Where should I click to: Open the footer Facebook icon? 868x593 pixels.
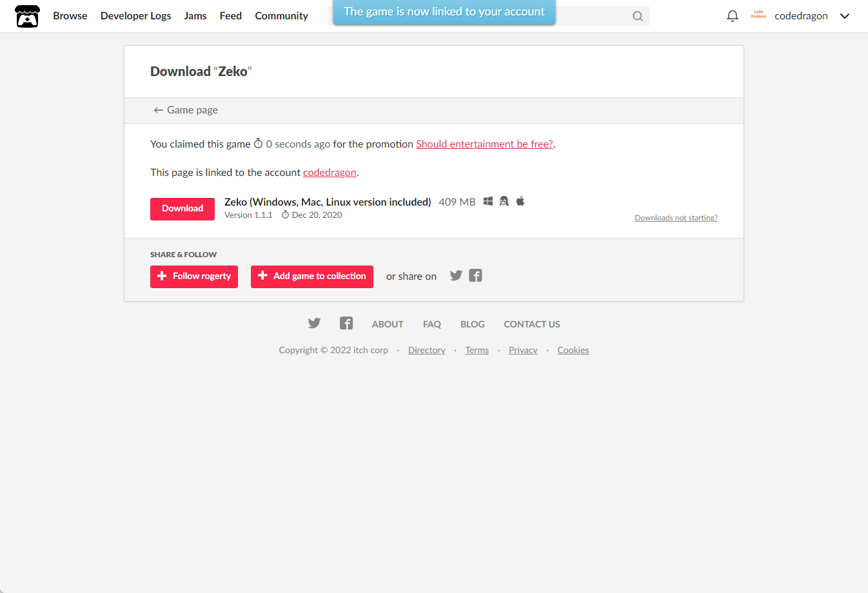346,323
